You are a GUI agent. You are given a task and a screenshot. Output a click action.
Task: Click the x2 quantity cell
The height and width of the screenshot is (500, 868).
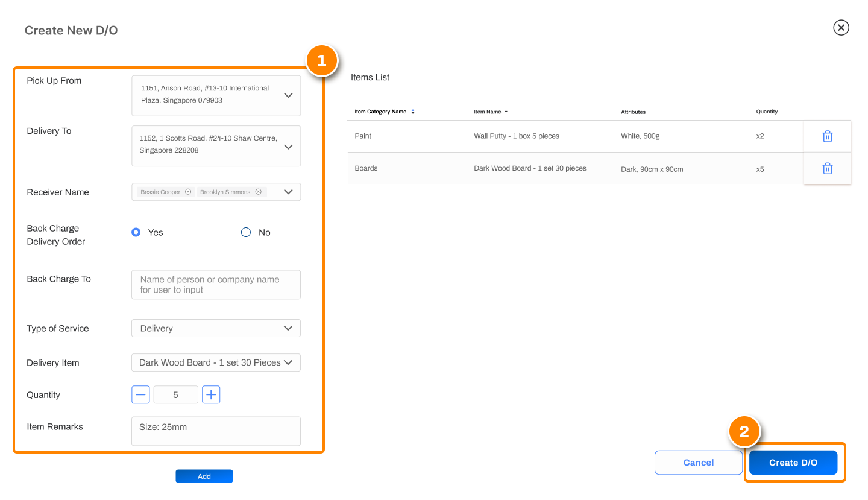(760, 136)
